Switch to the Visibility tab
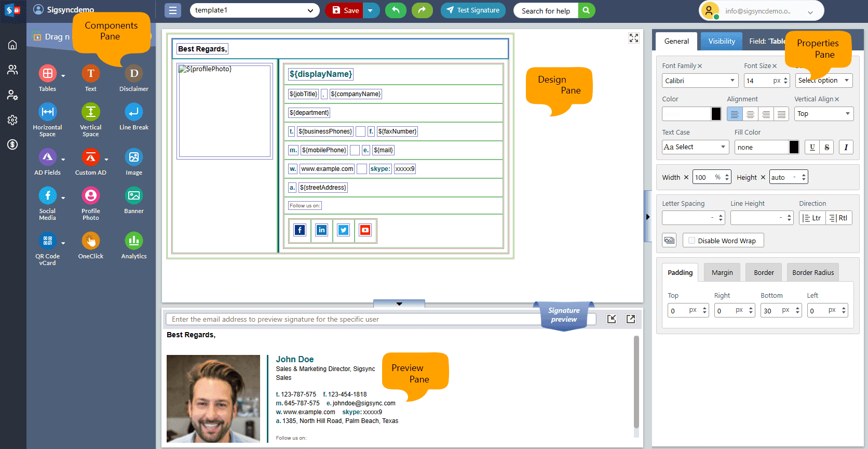 pos(722,41)
